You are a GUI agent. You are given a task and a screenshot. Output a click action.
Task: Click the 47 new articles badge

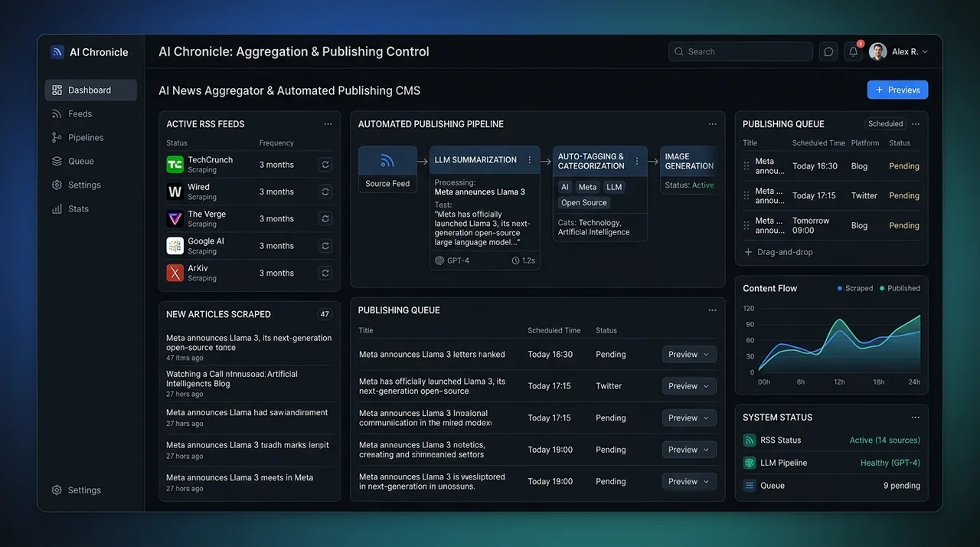click(x=325, y=314)
